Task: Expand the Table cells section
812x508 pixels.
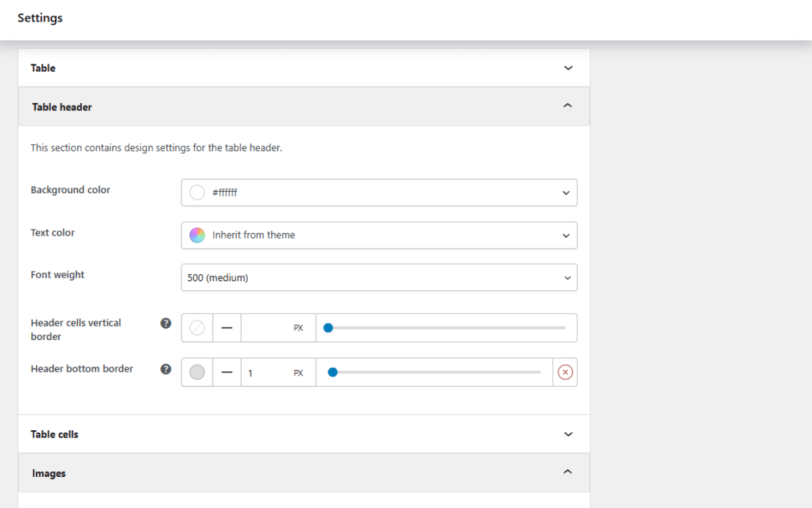Action: click(x=304, y=434)
